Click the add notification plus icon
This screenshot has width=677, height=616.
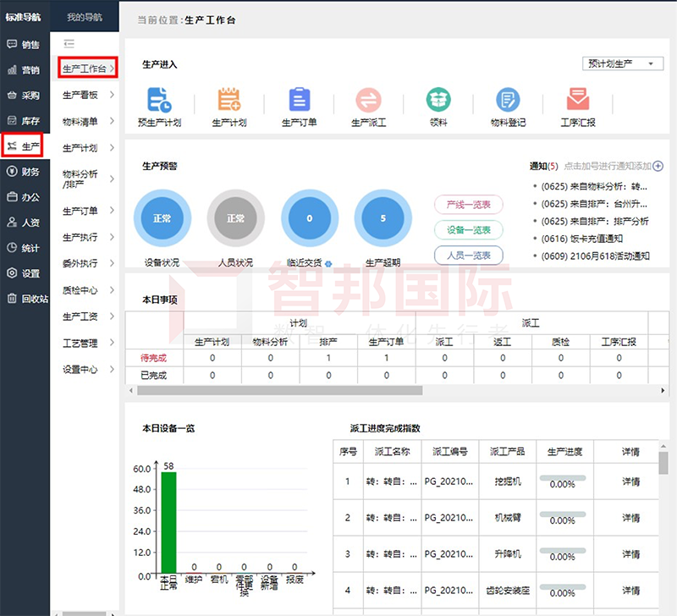658,165
